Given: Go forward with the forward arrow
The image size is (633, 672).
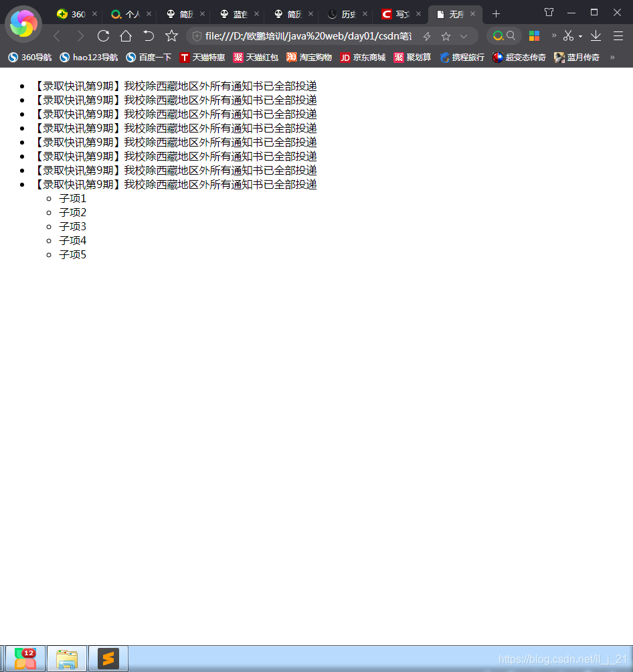Looking at the screenshot, I should tap(80, 36).
